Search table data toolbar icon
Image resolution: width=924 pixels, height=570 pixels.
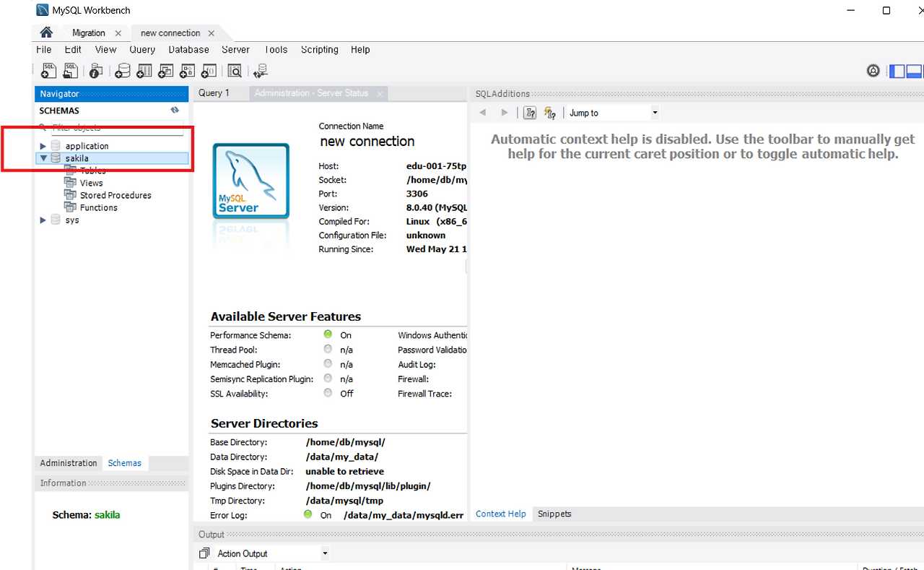(x=235, y=71)
